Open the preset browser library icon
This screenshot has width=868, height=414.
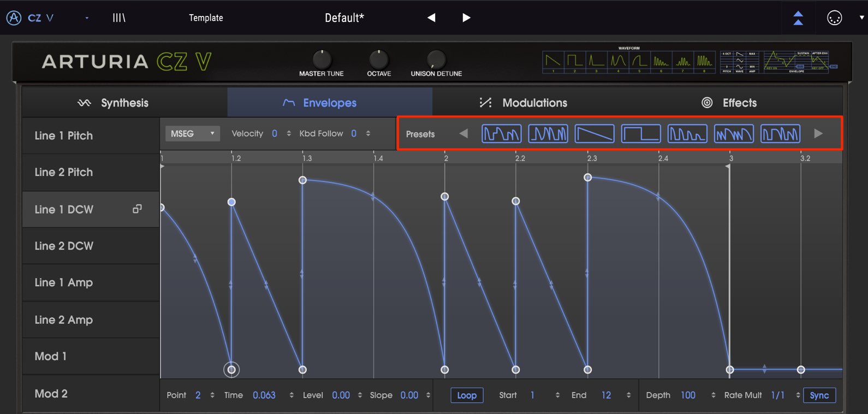(x=119, y=17)
